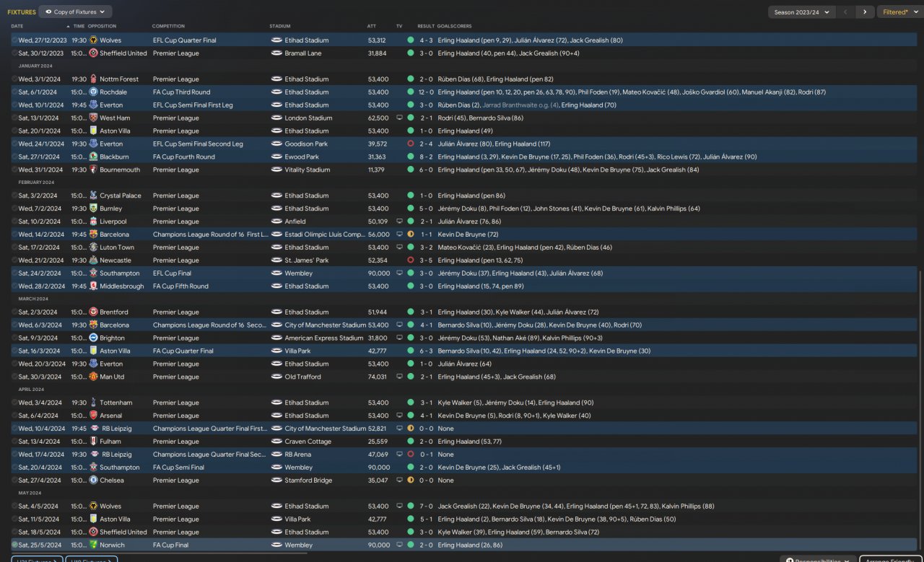
Task: Sort fixtures by the Date column header
Action: pos(17,27)
